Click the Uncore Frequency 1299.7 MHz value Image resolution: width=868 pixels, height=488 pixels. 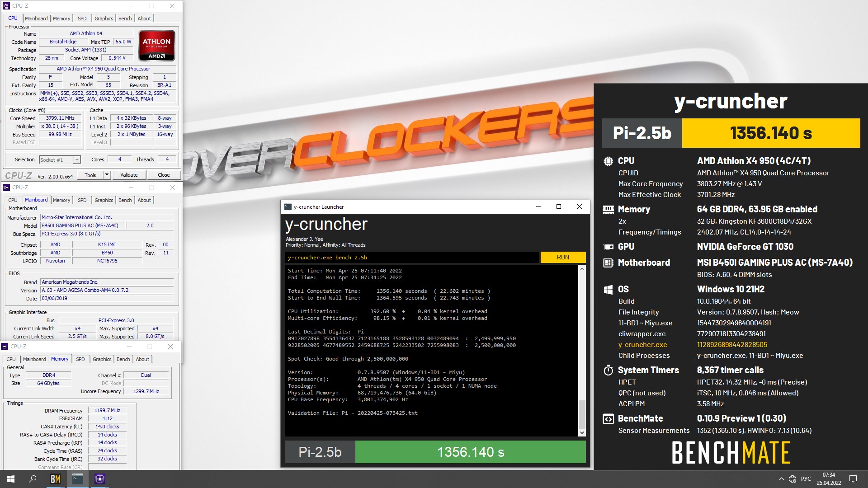146,392
